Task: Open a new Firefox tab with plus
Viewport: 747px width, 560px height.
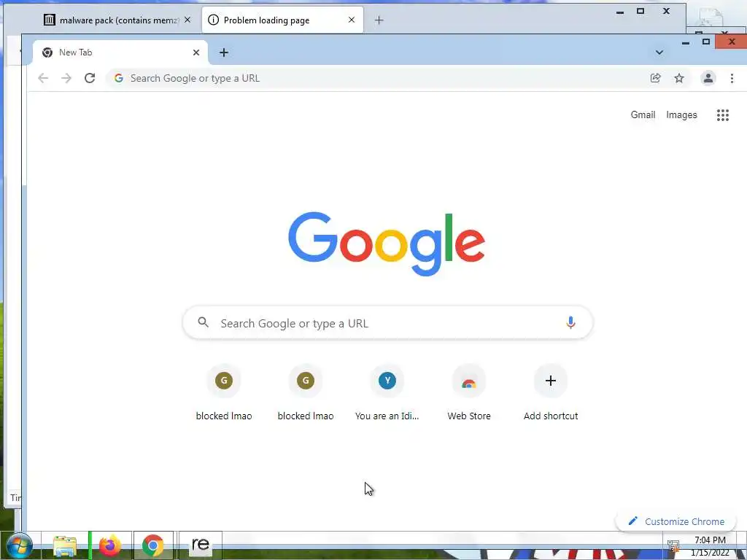Action: click(379, 20)
